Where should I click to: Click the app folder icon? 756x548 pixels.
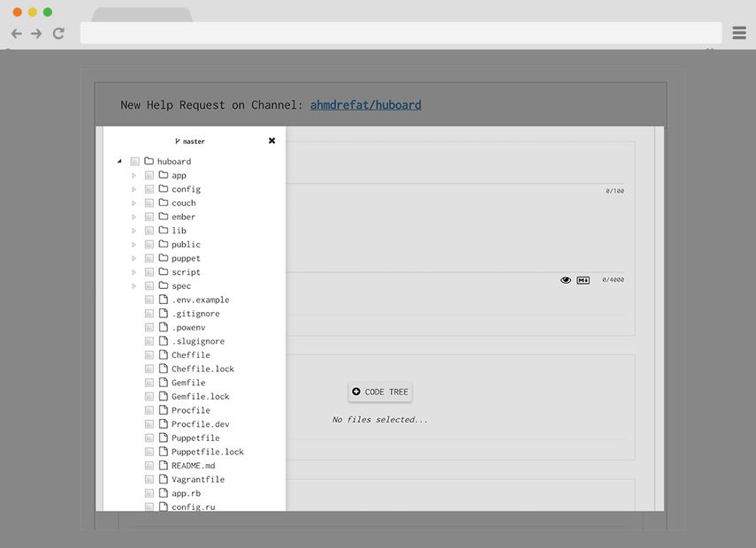pyautogui.click(x=164, y=174)
